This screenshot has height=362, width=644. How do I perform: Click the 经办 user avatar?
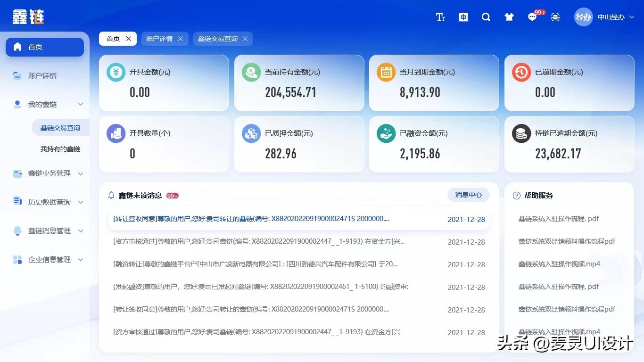[584, 17]
